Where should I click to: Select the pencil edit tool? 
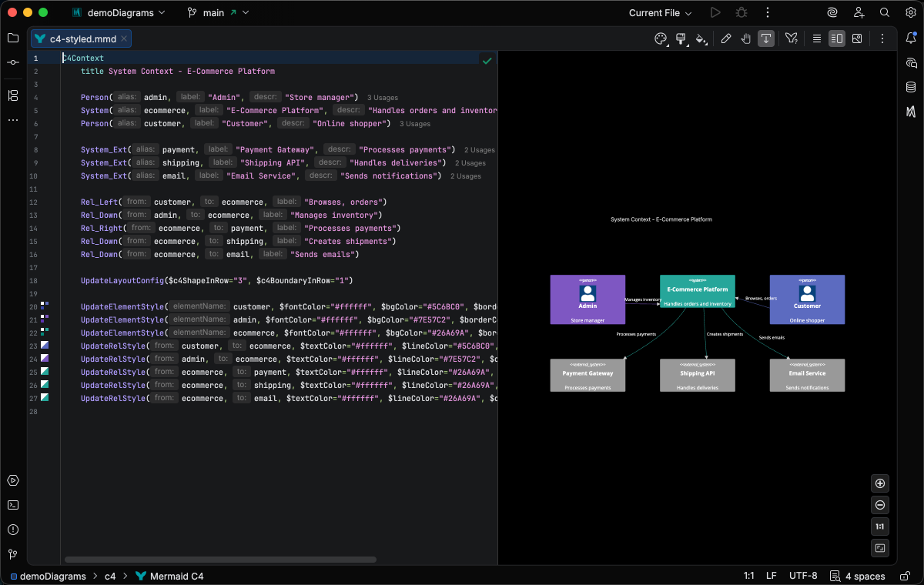pyautogui.click(x=726, y=38)
